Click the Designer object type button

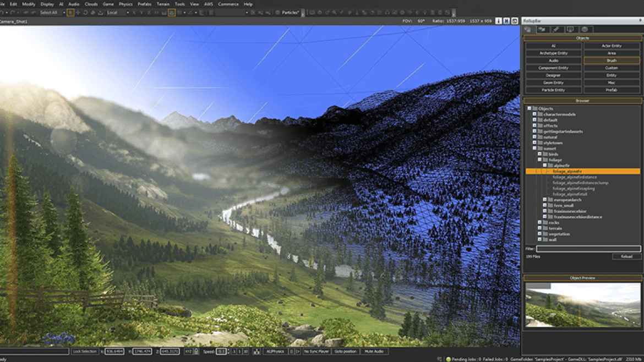click(x=553, y=75)
